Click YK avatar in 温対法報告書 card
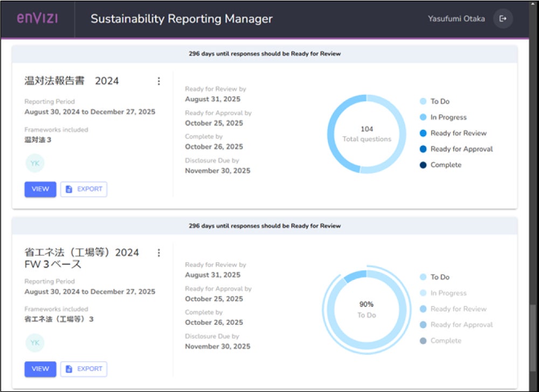 [x=34, y=163]
